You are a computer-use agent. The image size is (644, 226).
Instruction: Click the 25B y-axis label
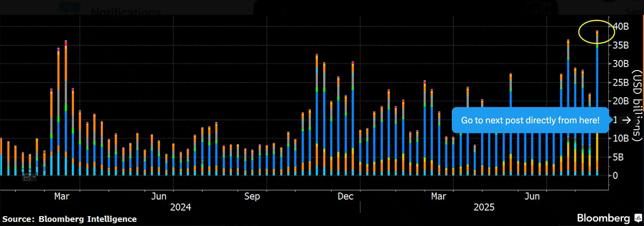pos(621,83)
